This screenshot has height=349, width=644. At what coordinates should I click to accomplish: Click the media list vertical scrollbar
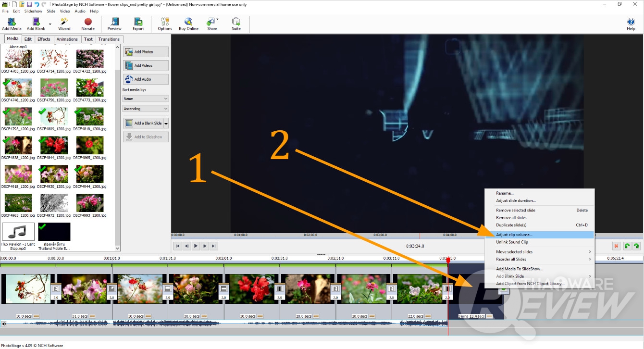pyautogui.click(x=118, y=148)
